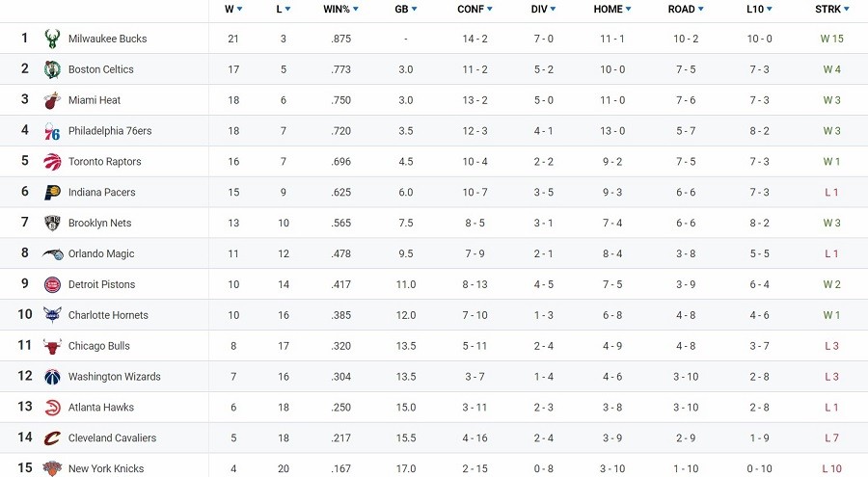Image resolution: width=868 pixels, height=477 pixels.
Task: Open the Washington Wizards team page
Action: coord(114,377)
